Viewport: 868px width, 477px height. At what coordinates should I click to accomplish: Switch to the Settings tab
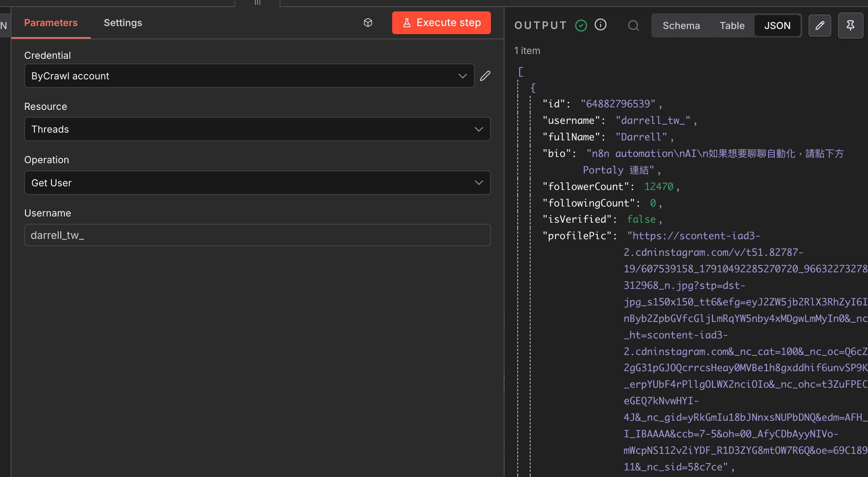(x=123, y=22)
